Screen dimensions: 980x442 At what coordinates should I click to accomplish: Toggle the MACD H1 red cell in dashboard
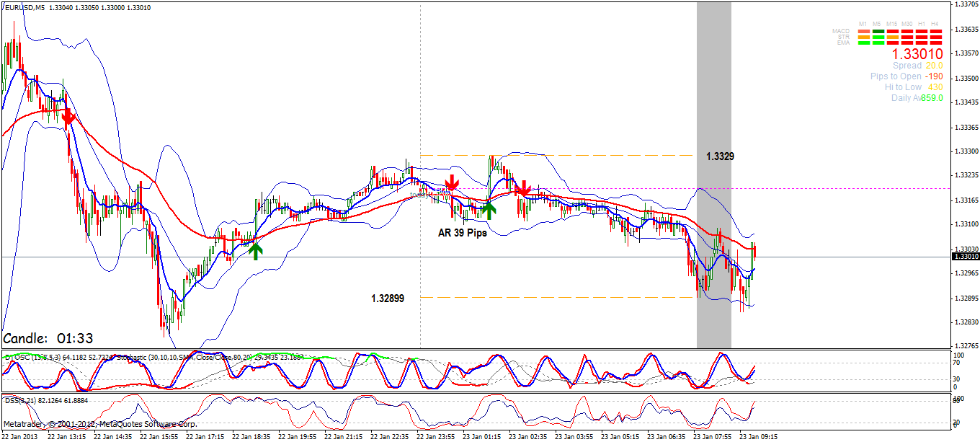[921, 31]
